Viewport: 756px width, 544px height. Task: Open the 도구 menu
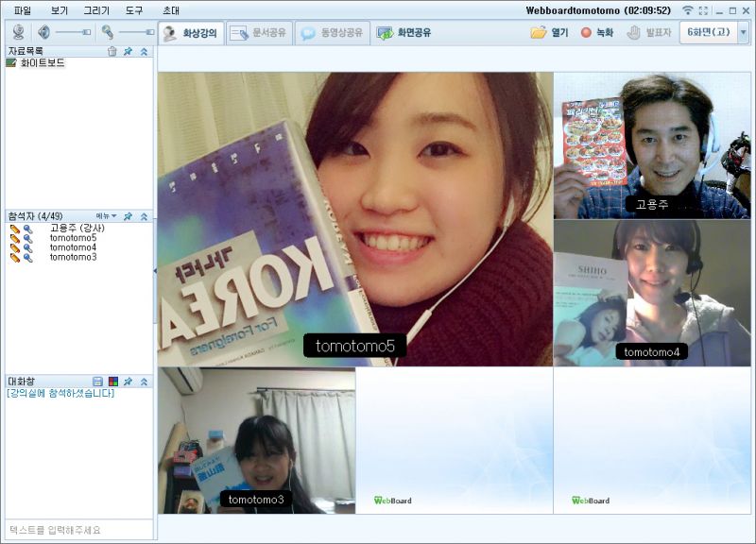tap(134, 9)
